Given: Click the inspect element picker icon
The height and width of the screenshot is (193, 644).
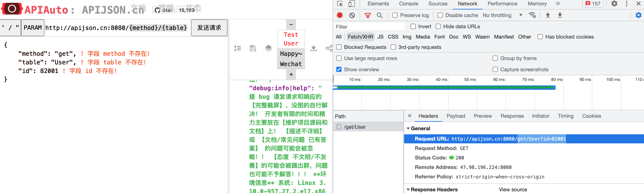Looking at the screenshot, I should coord(340,4).
